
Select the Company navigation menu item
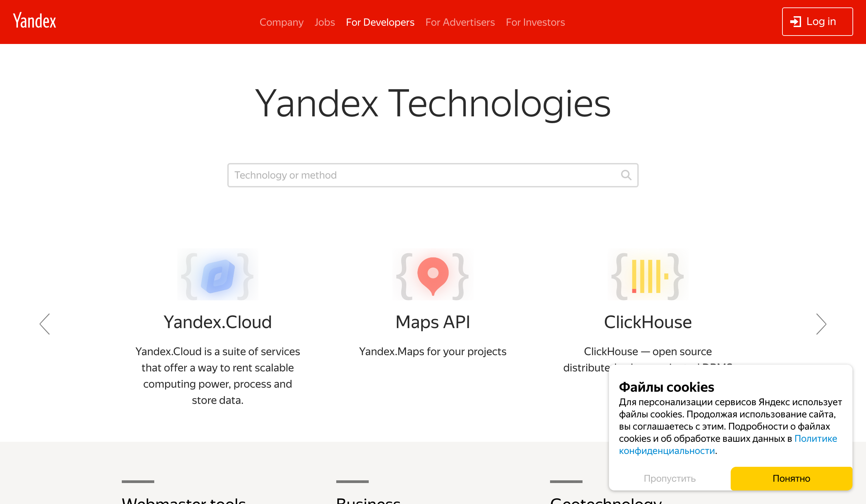281,22
